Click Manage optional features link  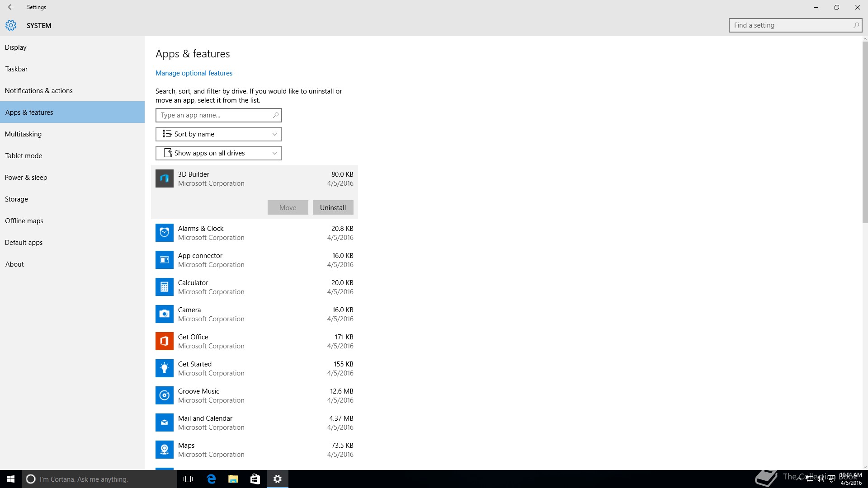(x=194, y=73)
